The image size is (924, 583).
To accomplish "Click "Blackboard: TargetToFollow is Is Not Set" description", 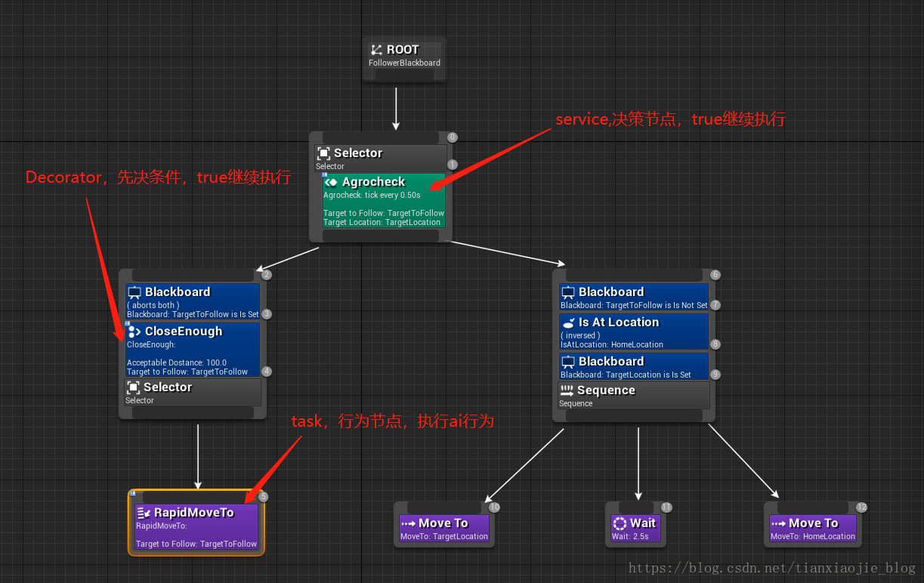I will pos(634,305).
